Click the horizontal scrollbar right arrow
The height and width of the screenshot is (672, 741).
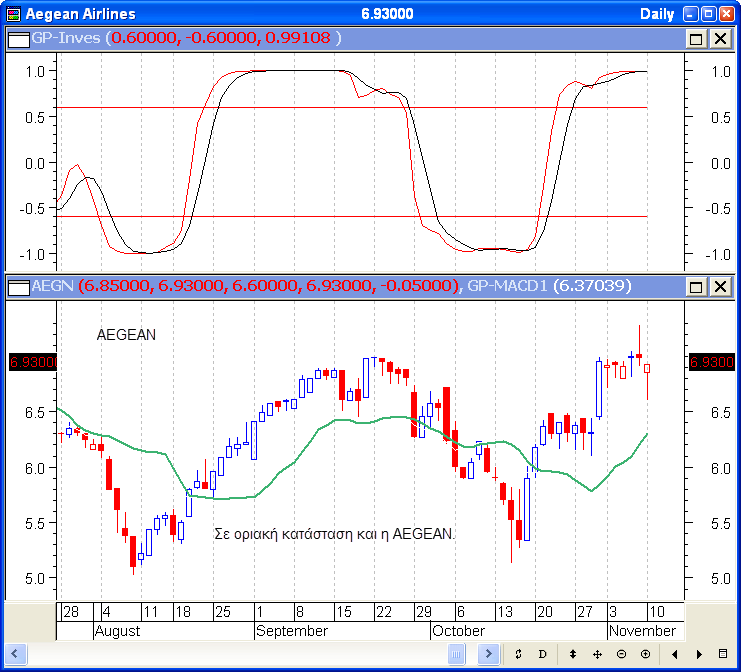coord(488,654)
